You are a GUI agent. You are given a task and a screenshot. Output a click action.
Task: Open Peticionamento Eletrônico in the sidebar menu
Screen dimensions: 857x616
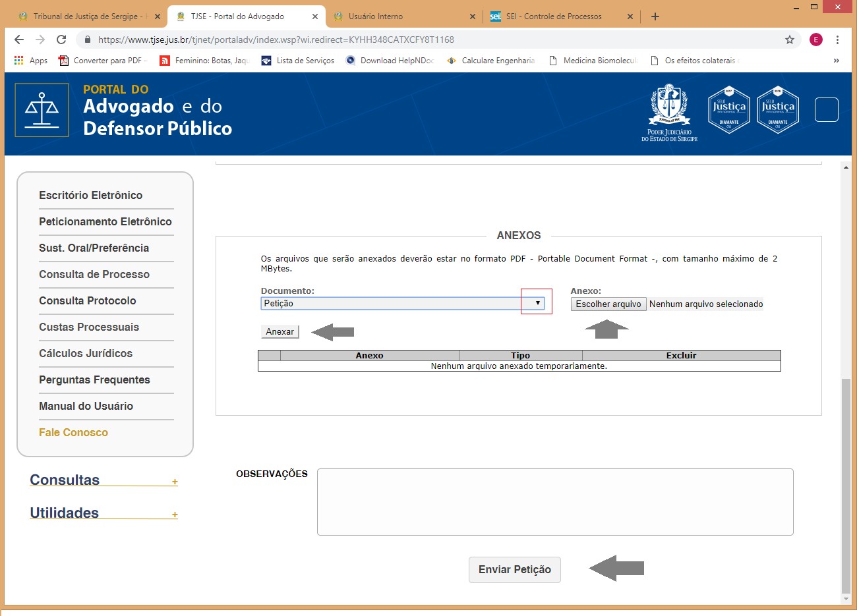105,222
